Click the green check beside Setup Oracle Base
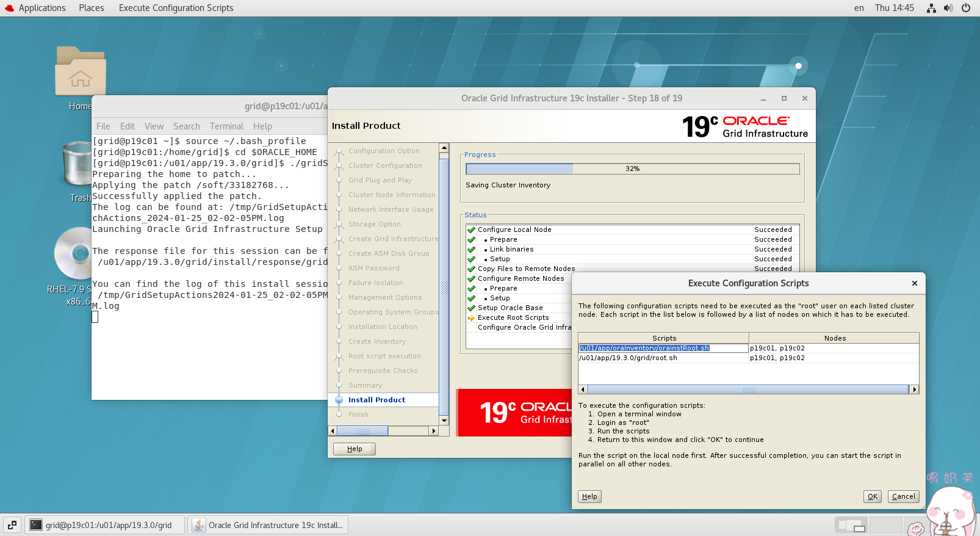The width and height of the screenshot is (980, 536). point(471,308)
